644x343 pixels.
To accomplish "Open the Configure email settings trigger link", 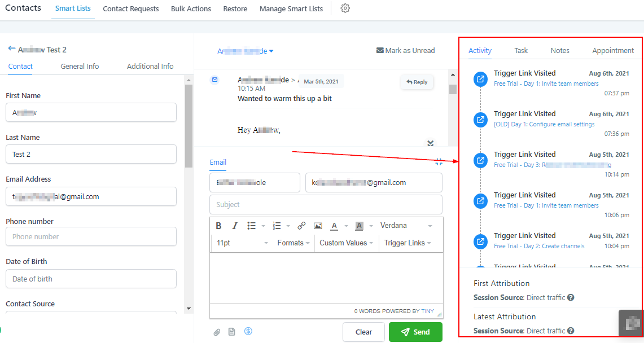I will [544, 124].
